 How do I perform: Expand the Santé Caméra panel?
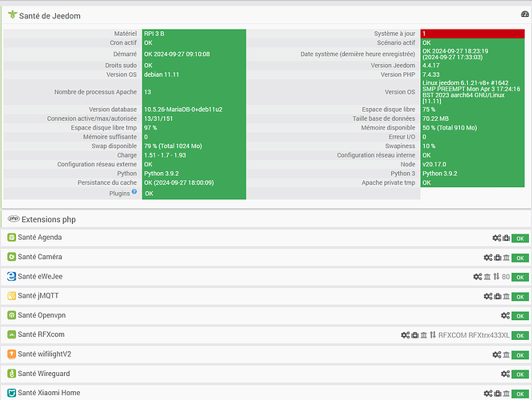(x=40, y=257)
